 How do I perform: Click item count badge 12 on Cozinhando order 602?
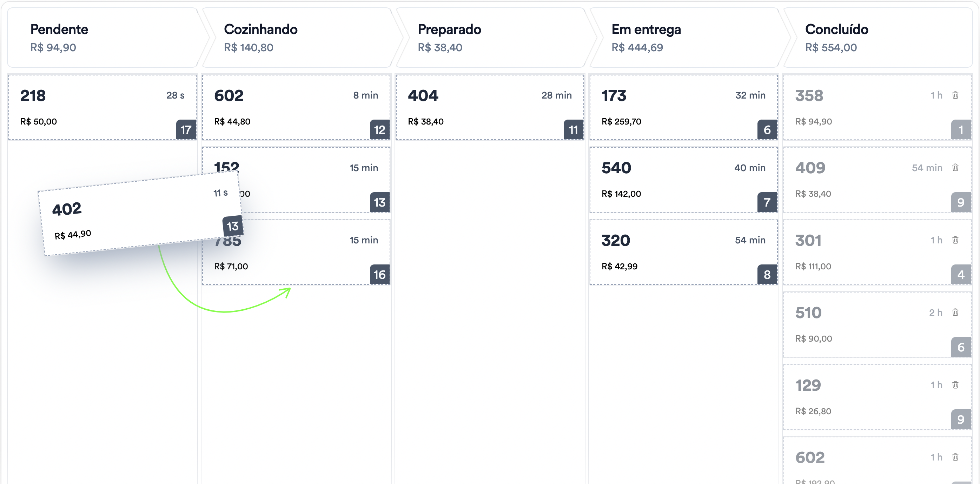coord(380,130)
